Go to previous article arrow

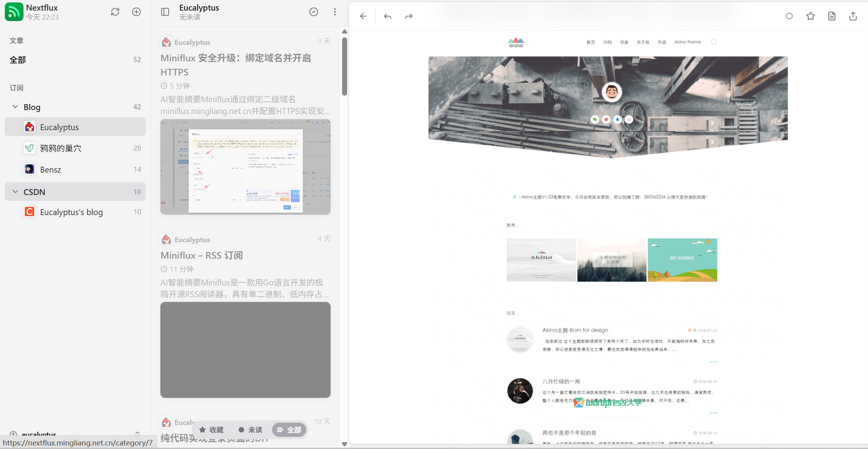tap(388, 16)
